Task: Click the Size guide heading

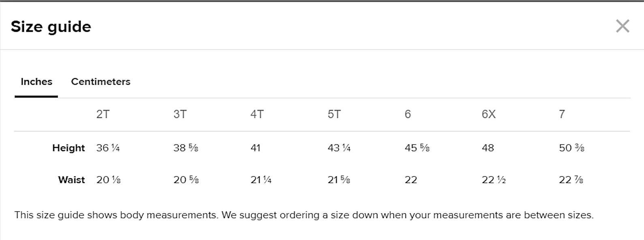Action: 51,27
